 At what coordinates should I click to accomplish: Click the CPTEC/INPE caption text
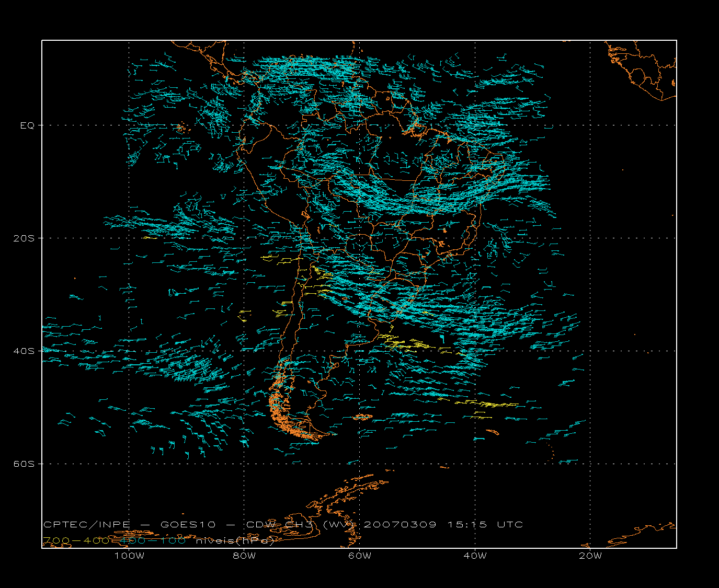(87, 524)
